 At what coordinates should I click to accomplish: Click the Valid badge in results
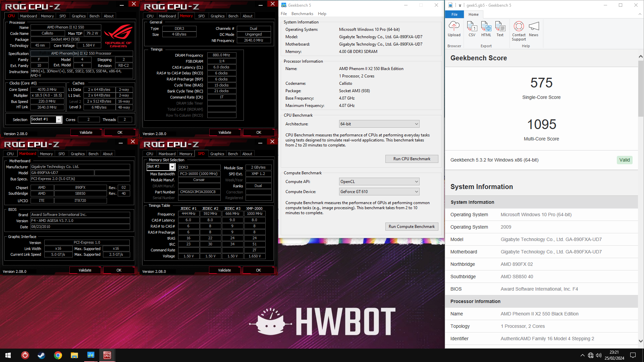(624, 160)
